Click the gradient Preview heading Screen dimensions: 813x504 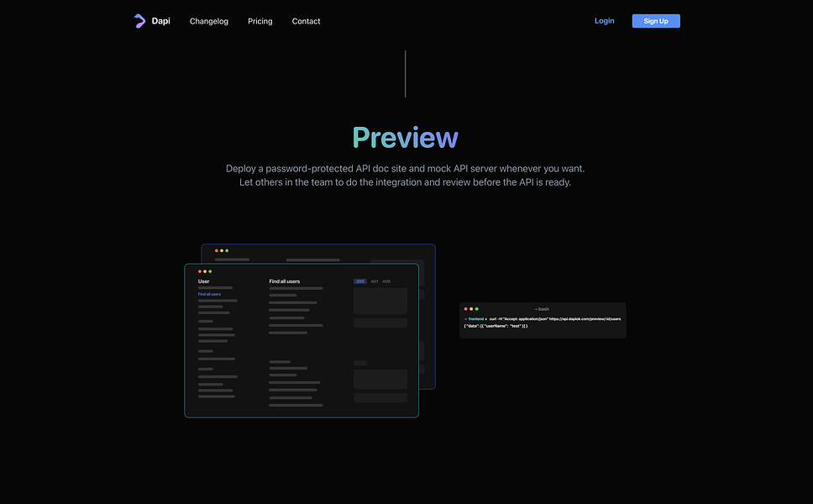pyautogui.click(x=406, y=138)
